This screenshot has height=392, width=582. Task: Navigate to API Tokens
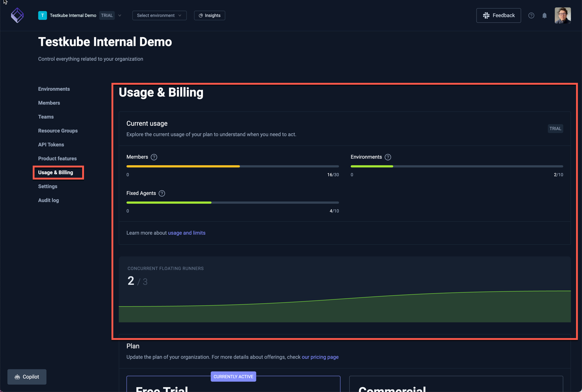[51, 145]
